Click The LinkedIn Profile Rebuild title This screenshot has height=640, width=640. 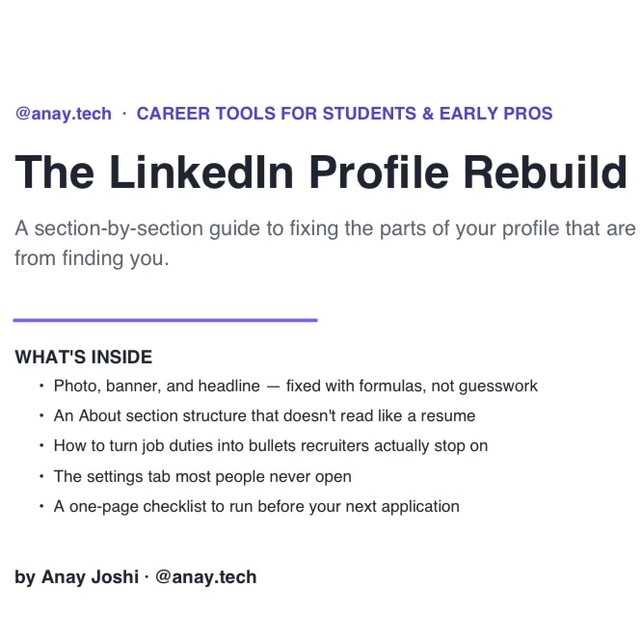(321, 172)
